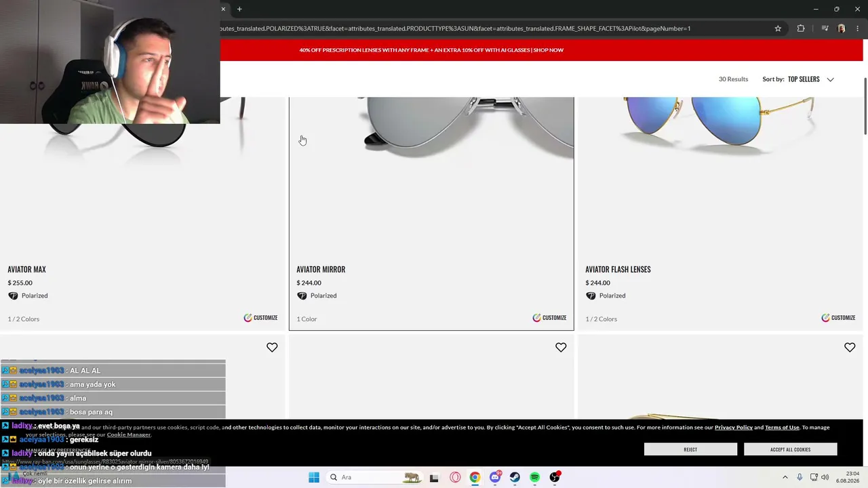
Task: Click the address bar URL
Action: (455, 28)
